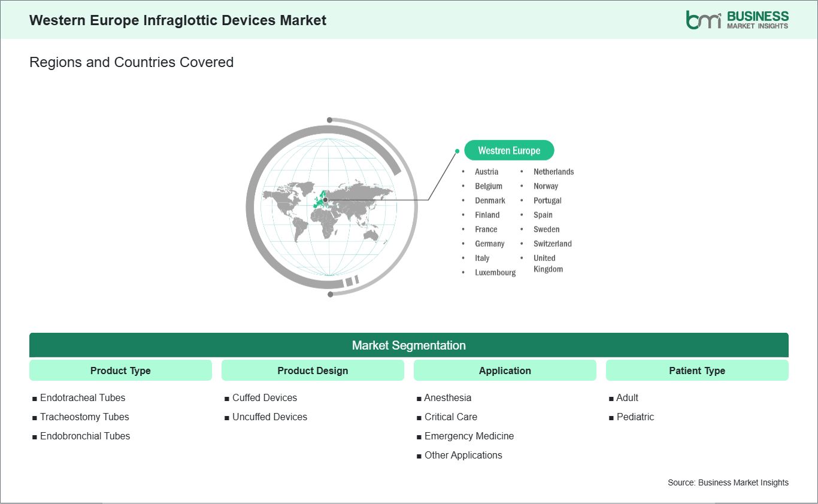Click the Business Market Insights logo

click(738, 20)
